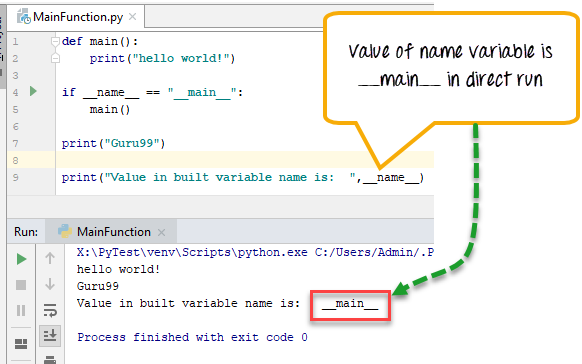Stop the running process with the stop button
The image size is (582, 364).
[21, 285]
